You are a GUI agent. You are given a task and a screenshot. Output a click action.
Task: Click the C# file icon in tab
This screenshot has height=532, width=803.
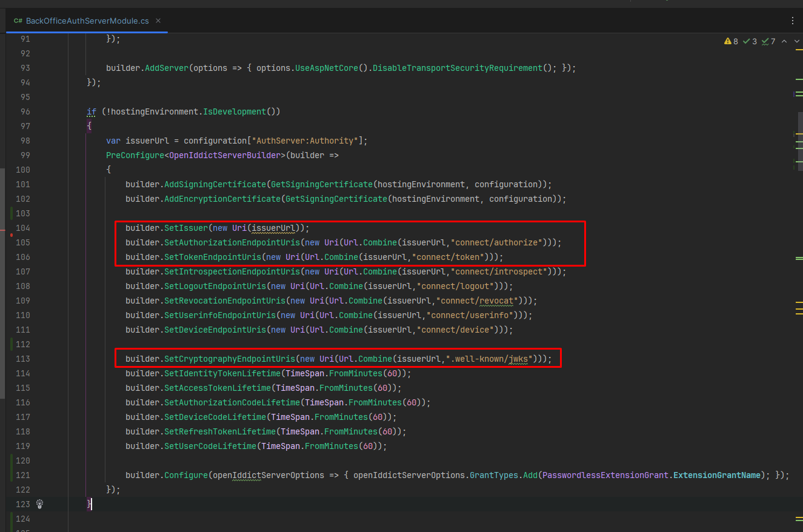pyautogui.click(x=18, y=21)
